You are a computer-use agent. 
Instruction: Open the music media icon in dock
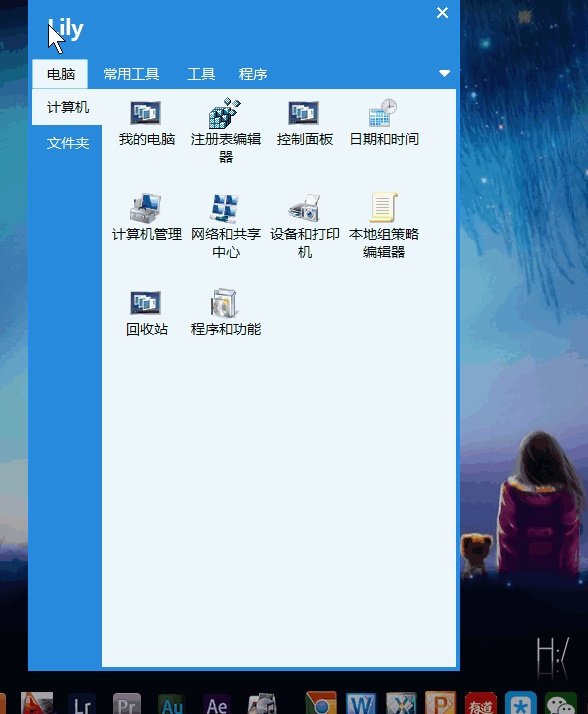click(262, 703)
